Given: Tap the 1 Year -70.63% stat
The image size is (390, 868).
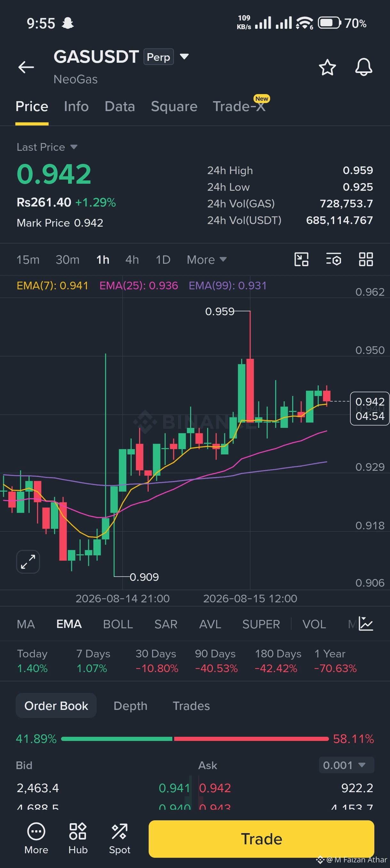Looking at the screenshot, I should click(335, 661).
